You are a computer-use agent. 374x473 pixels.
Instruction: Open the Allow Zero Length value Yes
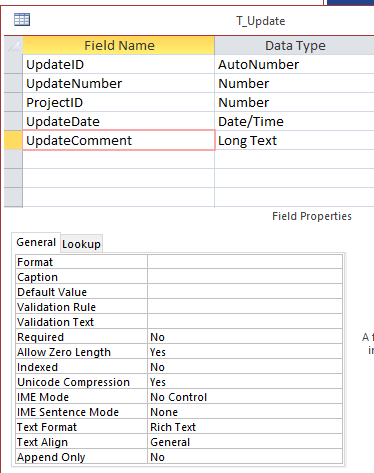245,352
